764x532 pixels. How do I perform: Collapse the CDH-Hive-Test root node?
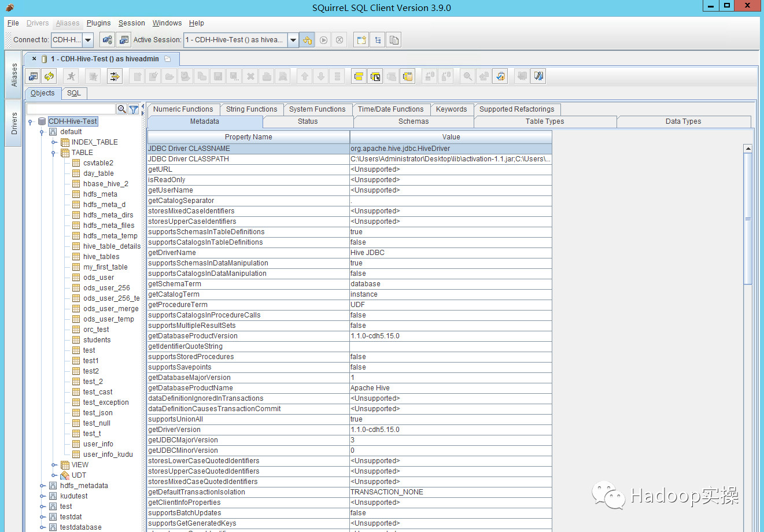click(30, 122)
